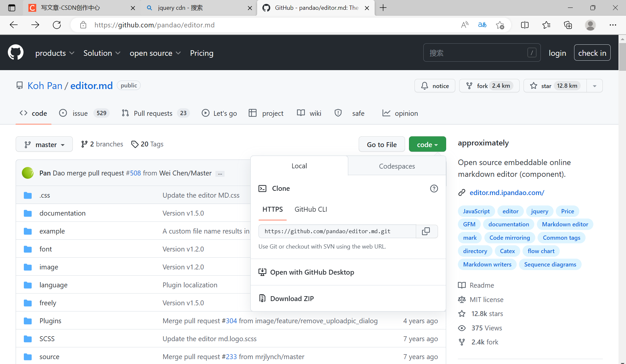Select the Codespaces tab
Screen dimensions: 626x364
397,166
